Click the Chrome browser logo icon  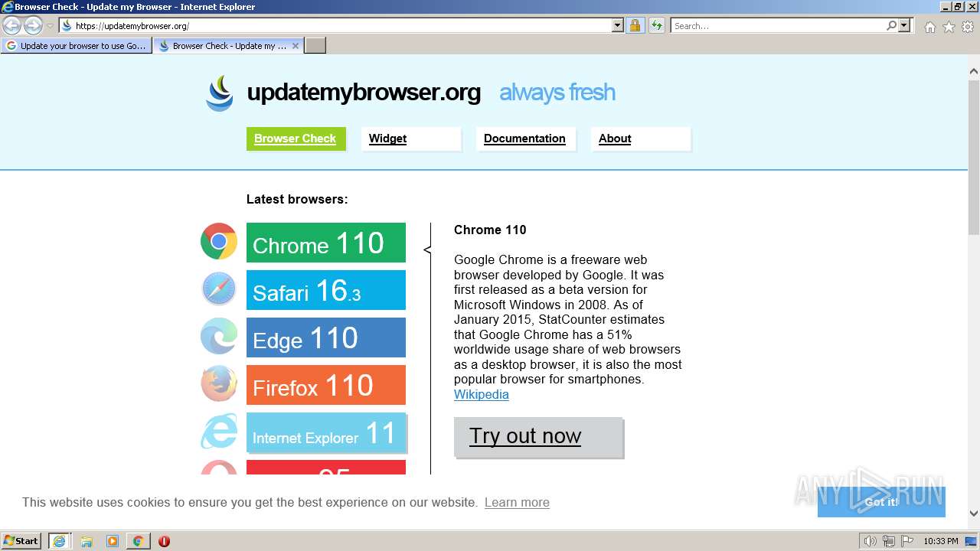[219, 242]
